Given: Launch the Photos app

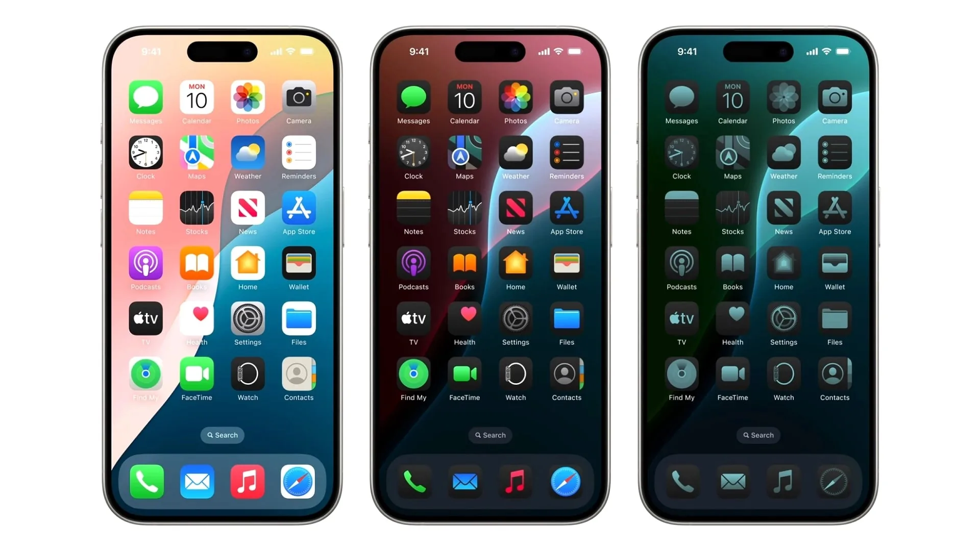Looking at the screenshot, I should [248, 99].
